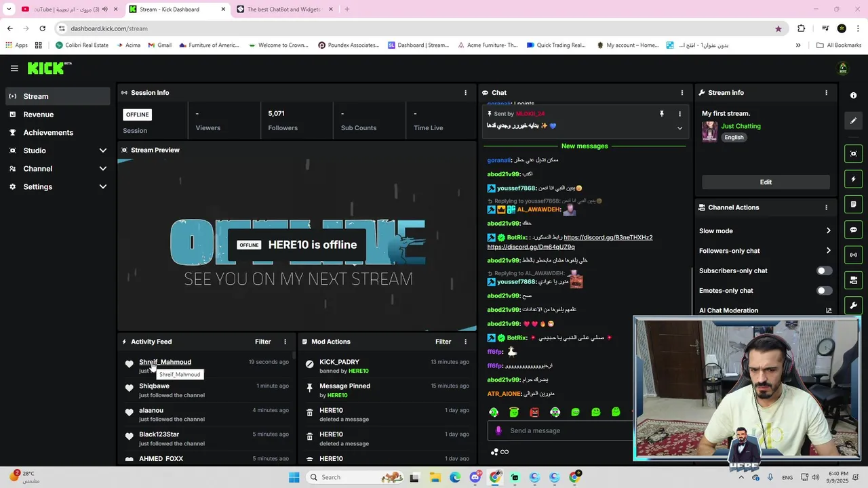The image size is (868, 488).
Task: Open Stream info panel three-dot menu
Action: tap(826, 93)
